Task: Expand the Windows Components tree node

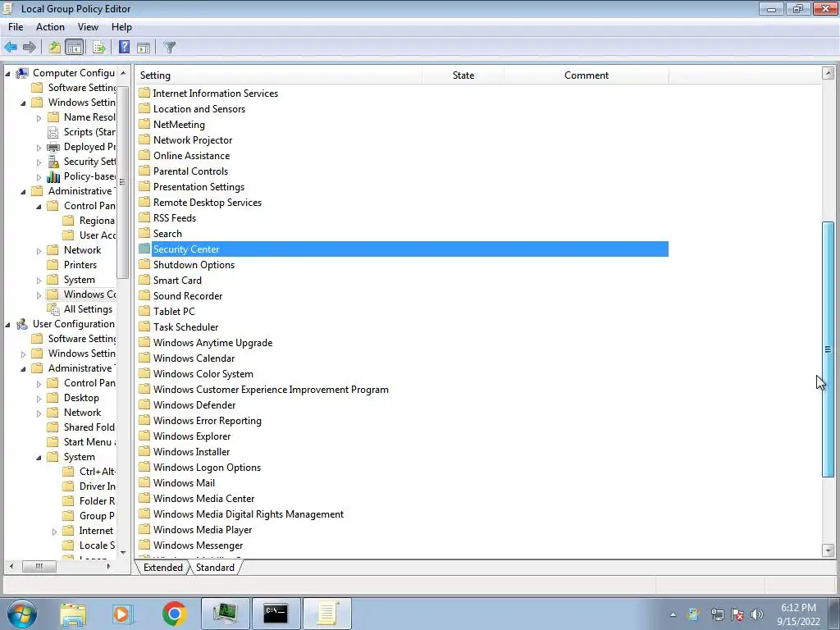Action: 39,294
